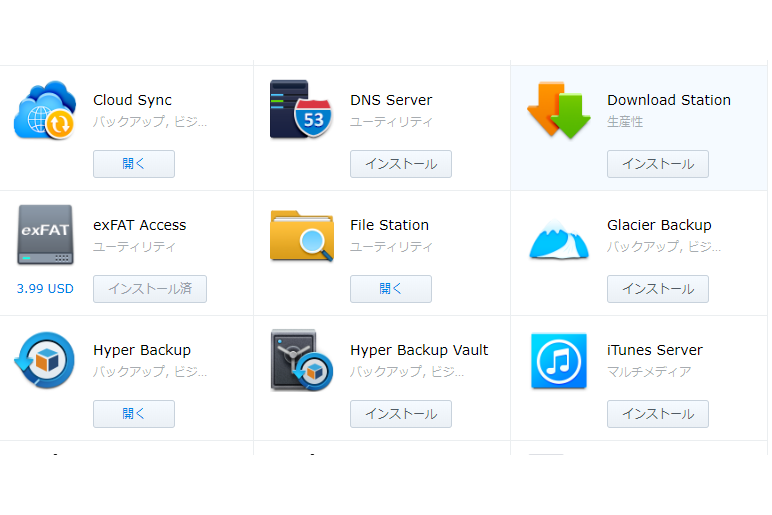This screenshot has height=515, width=772.
Task: Click the Glacier Backup mountain icon
Action: click(559, 239)
